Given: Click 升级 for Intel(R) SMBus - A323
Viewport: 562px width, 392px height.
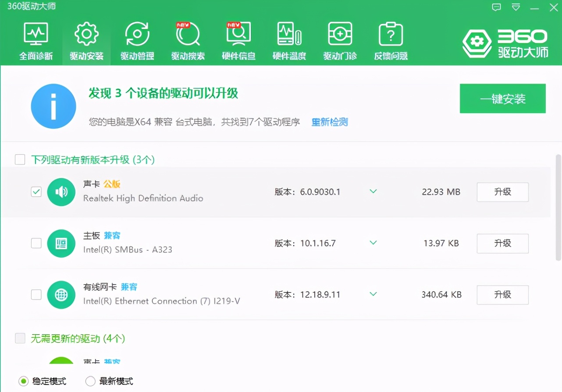Looking at the screenshot, I should (503, 243).
